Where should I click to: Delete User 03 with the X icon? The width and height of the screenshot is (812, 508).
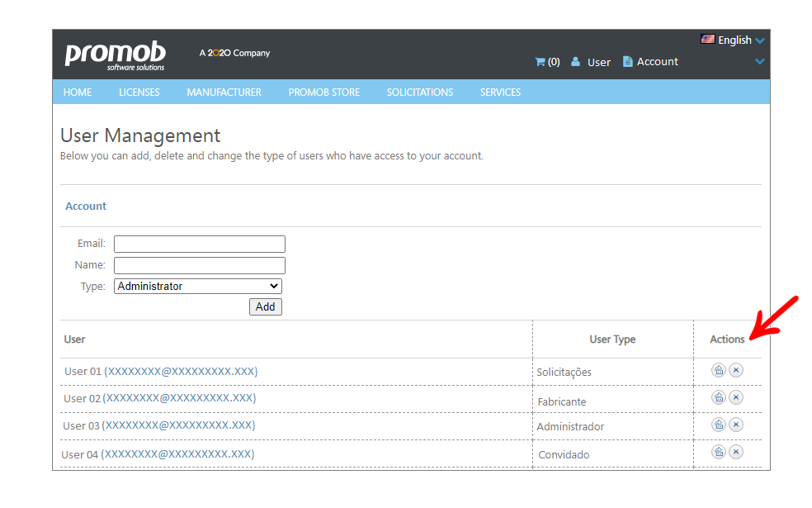point(736,425)
